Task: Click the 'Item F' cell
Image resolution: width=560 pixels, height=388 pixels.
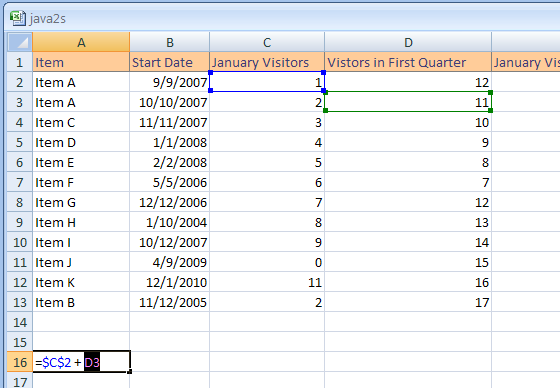Action: 81,183
